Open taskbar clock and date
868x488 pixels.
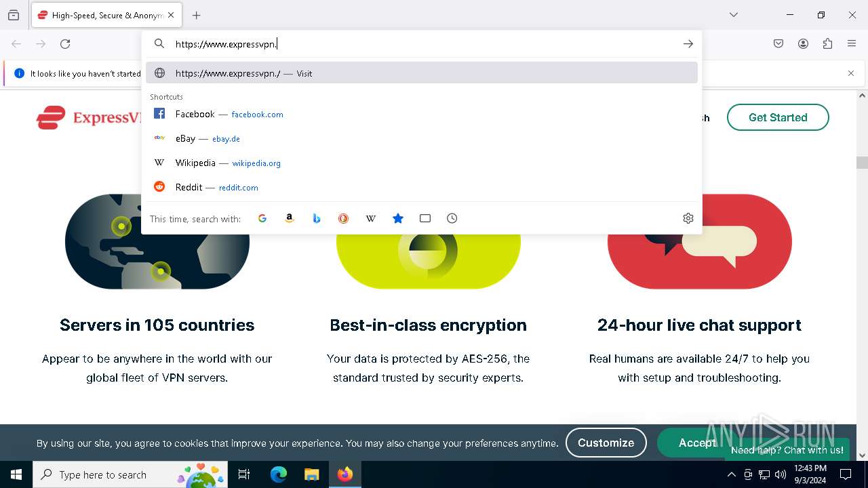point(810,474)
